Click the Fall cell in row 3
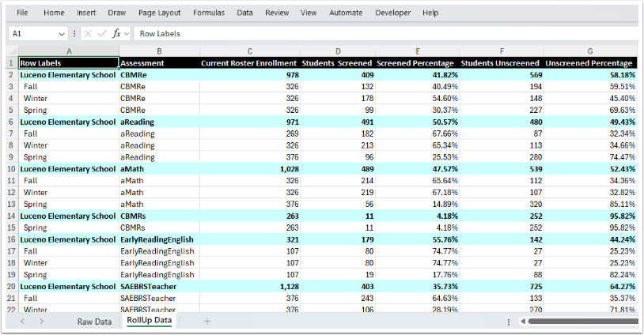This screenshot has width=644, height=335. [69, 87]
